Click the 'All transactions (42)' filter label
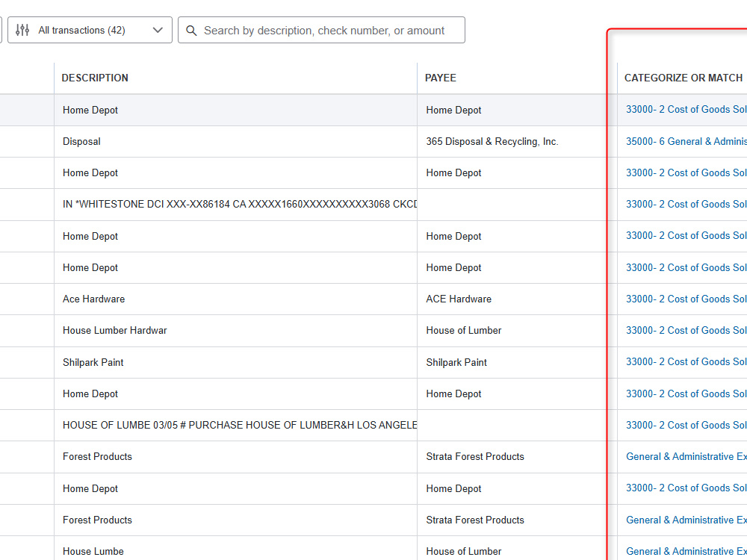Image resolution: width=747 pixels, height=560 pixels. pos(81,30)
